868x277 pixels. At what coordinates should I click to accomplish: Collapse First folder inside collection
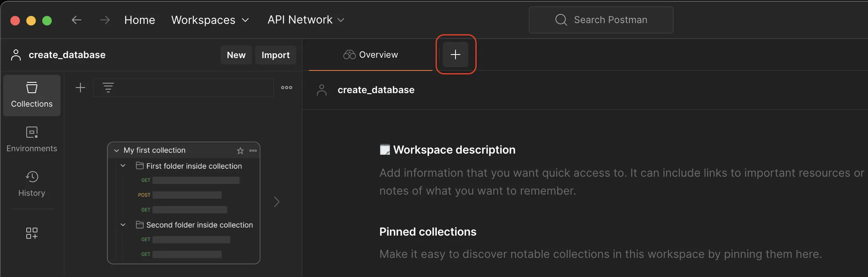tap(123, 166)
